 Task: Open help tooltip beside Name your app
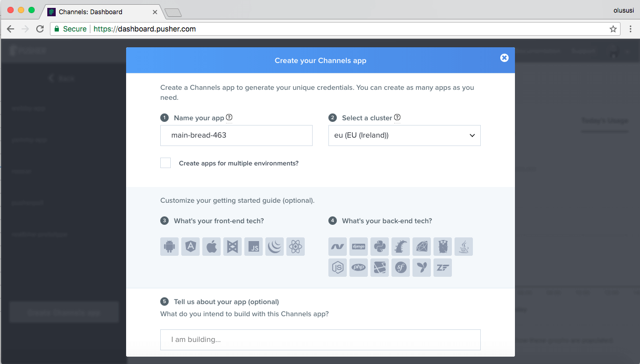point(229,118)
